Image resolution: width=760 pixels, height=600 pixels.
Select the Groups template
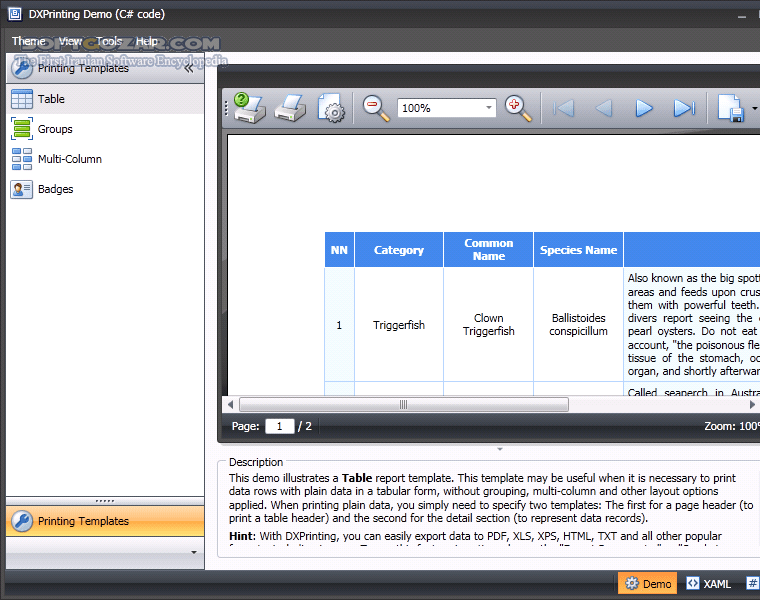(55, 129)
